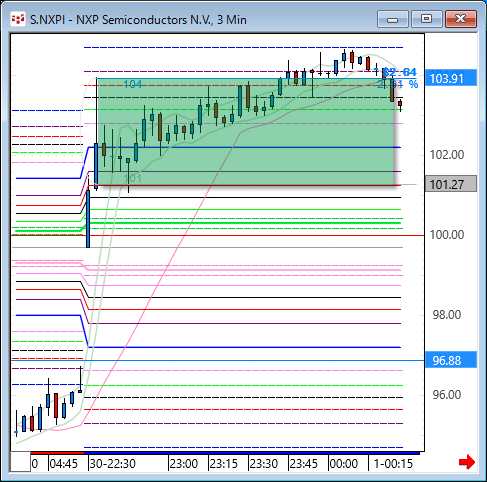Close the S.NXPI chart window
Viewport: 487px width, 482px height.
461,19
